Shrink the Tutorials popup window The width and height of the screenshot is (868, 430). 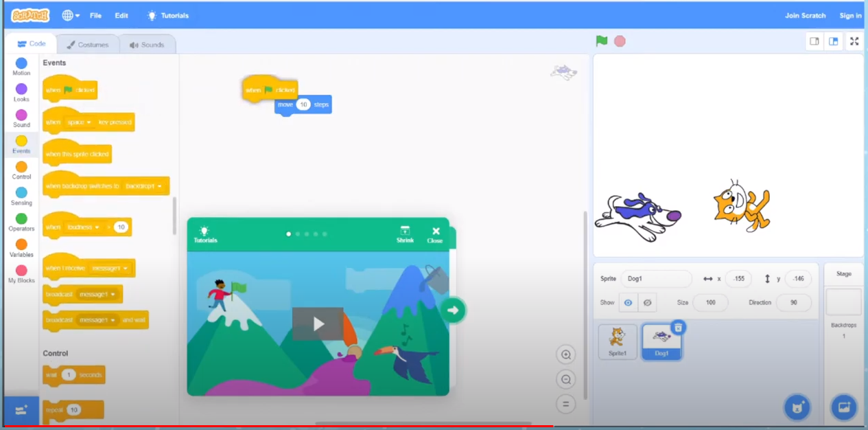pyautogui.click(x=405, y=234)
